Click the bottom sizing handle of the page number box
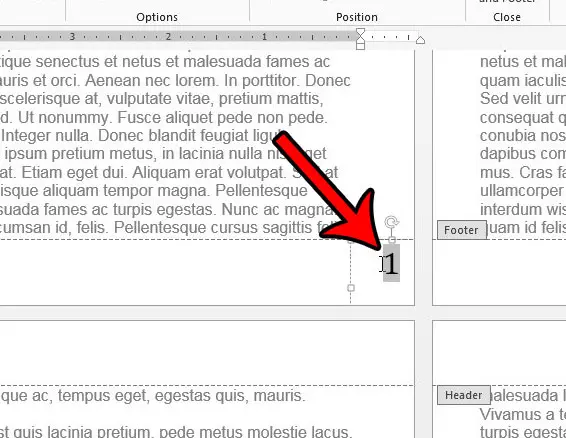The height and width of the screenshot is (438, 566). (x=351, y=288)
